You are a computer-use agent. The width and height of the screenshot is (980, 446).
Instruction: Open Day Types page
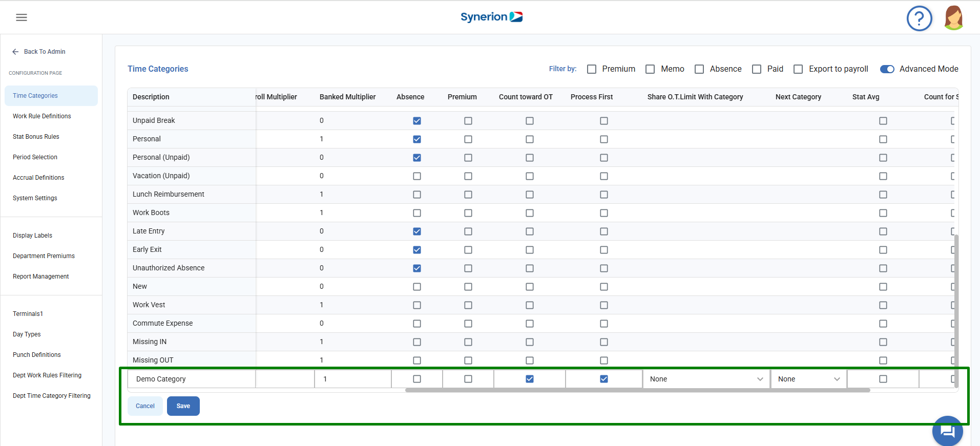click(27, 334)
